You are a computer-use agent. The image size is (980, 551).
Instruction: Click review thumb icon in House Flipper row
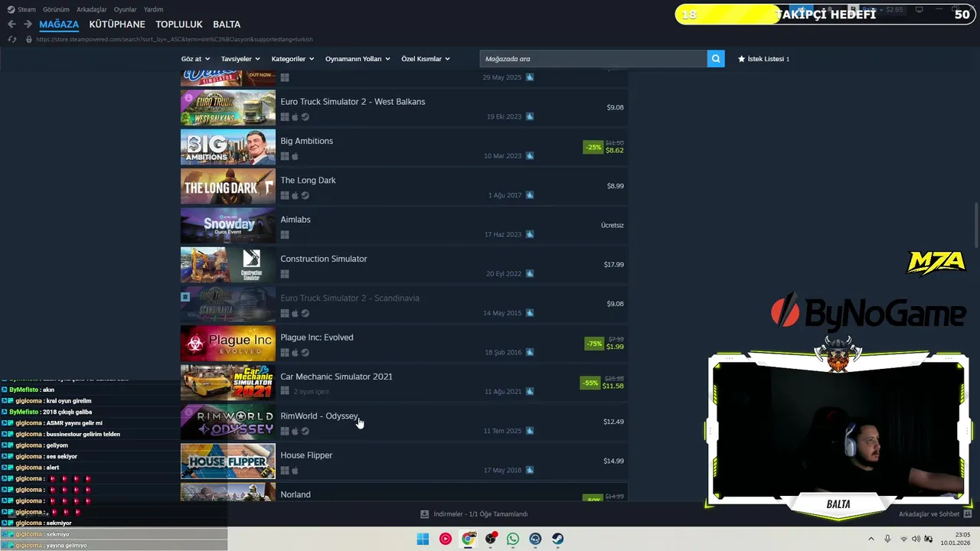tap(530, 471)
